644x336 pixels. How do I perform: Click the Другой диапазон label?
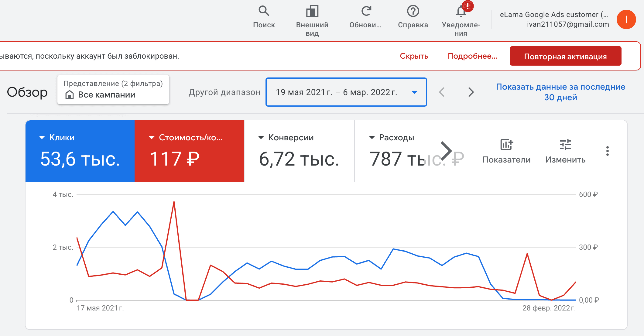224,92
